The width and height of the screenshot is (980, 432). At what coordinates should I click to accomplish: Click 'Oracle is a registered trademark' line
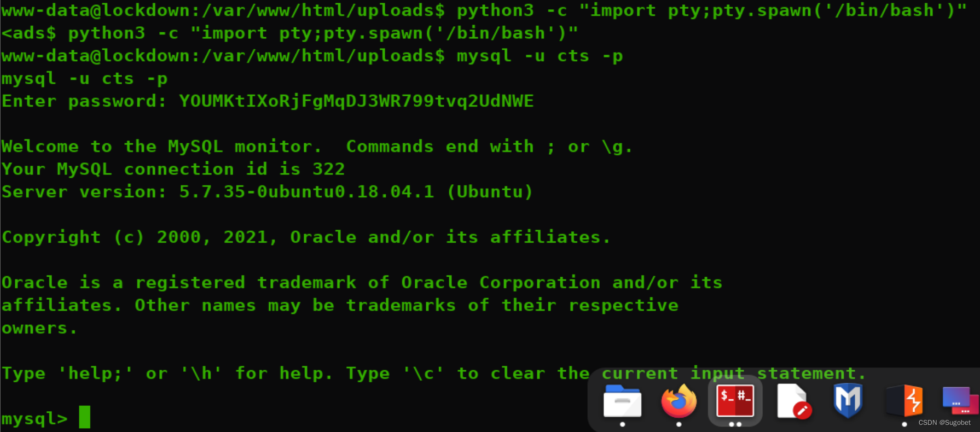pos(362,283)
